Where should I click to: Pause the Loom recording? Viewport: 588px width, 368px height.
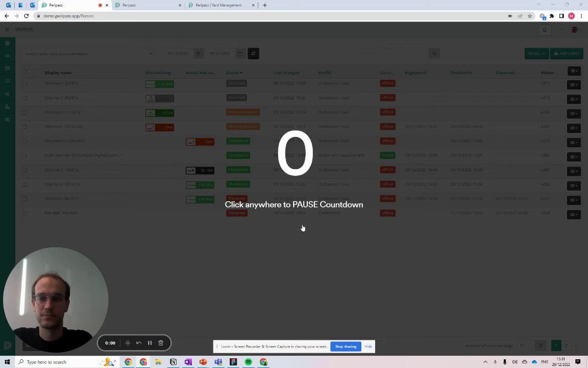(150, 343)
